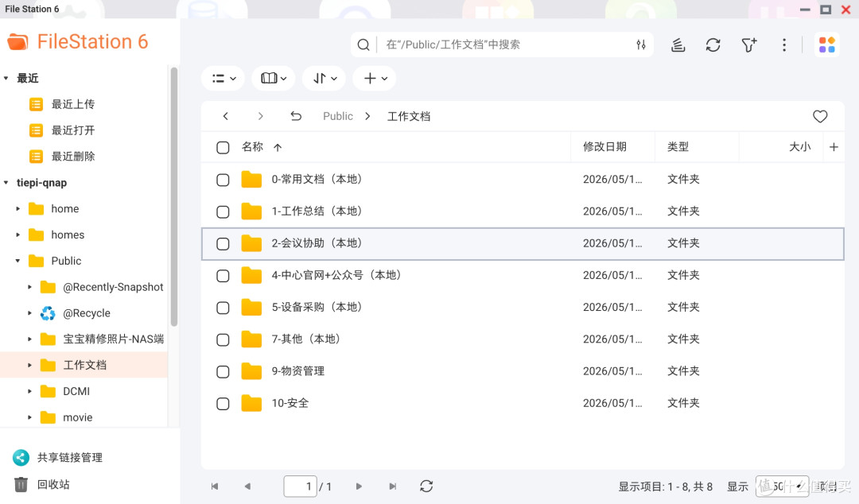Go to last page
859x504 pixels.
click(392, 486)
